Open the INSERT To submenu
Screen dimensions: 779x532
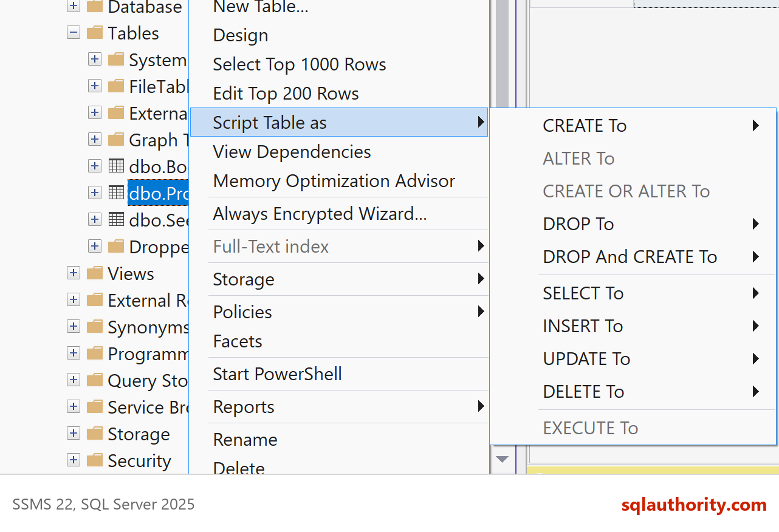633,326
